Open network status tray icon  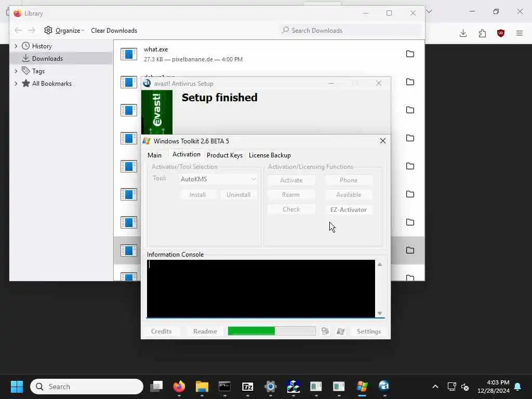tap(451, 387)
